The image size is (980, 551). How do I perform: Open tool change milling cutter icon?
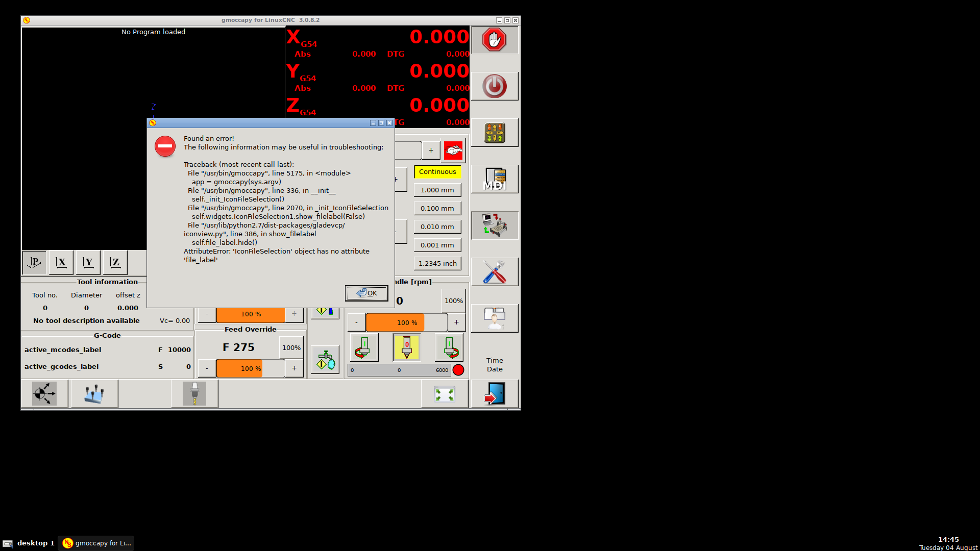pyautogui.click(x=194, y=394)
